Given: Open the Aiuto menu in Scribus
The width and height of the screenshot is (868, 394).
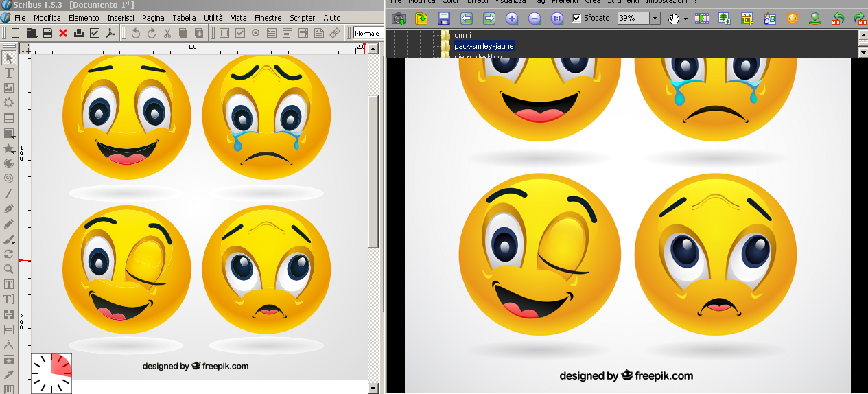Looking at the screenshot, I should [332, 18].
